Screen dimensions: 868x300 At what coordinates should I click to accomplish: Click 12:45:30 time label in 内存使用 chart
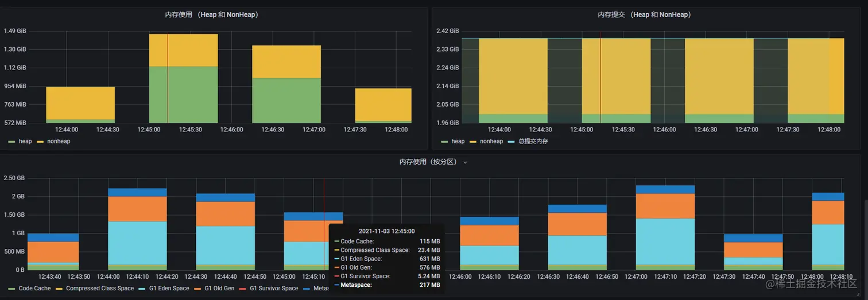[191, 130]
